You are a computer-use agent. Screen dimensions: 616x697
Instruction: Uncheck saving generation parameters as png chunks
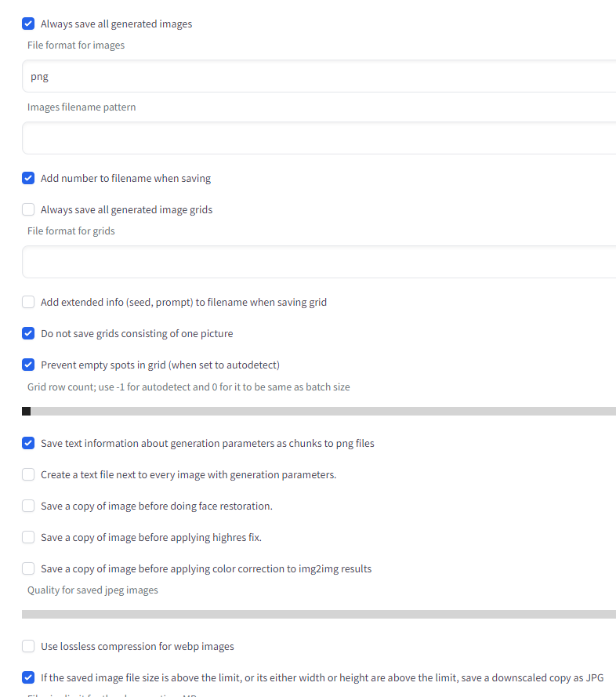tap(28, 443)
